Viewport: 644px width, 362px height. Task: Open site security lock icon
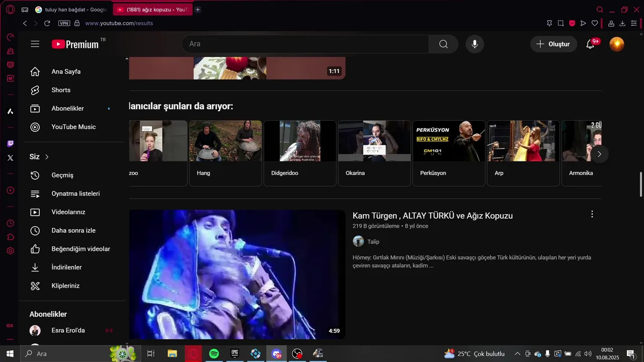click(77, 23)
